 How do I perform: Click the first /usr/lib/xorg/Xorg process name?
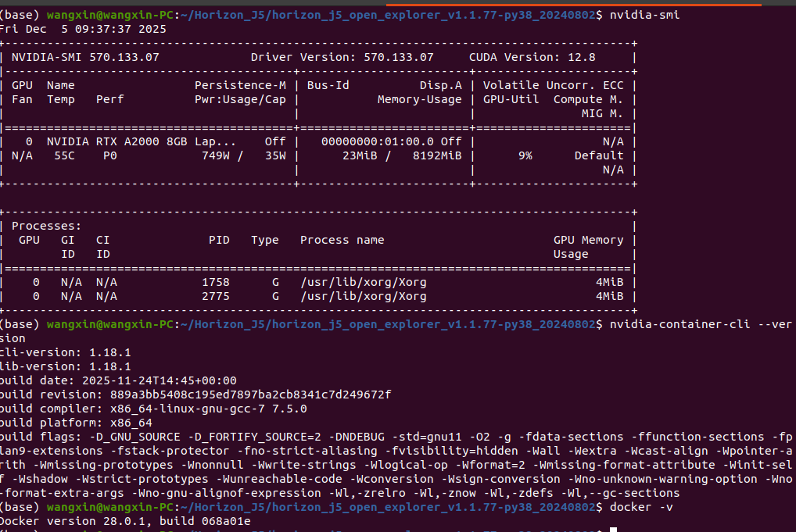click(364, 282)
